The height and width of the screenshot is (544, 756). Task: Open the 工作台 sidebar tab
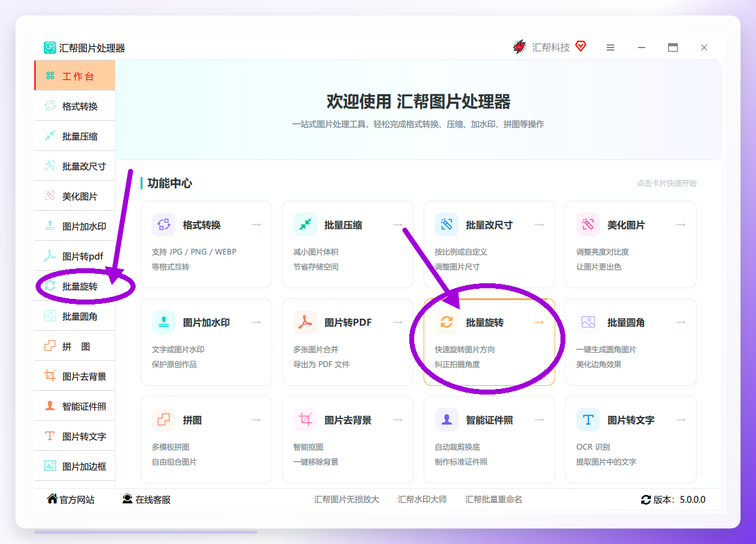click(x=75, y=76)
